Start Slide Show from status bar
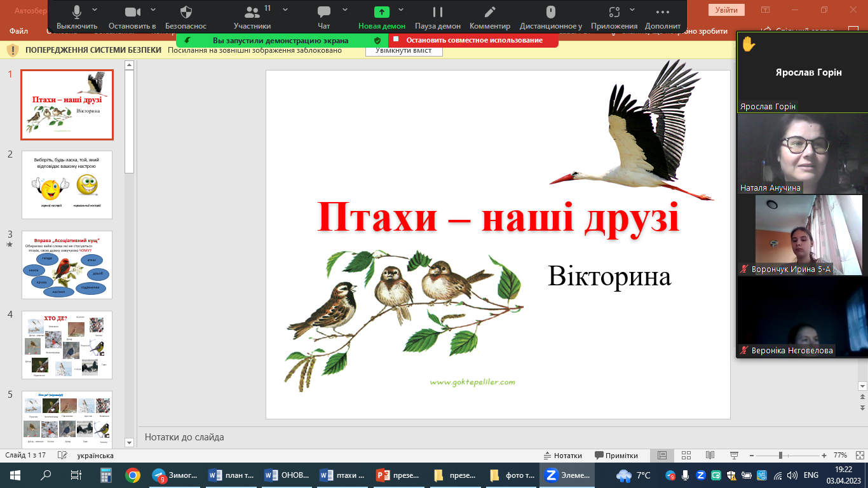Viewport: 868px width, 488px height. (734, 456)
